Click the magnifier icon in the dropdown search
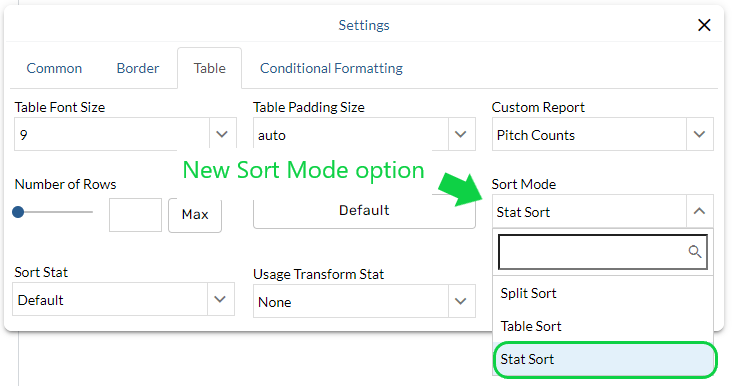736x386 pixels. pos(695,252)
